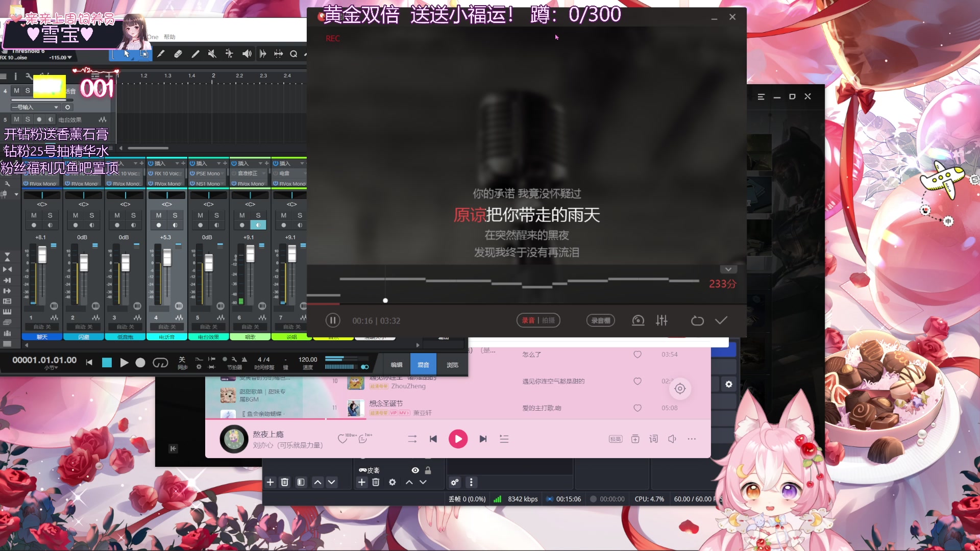
Task: Solo mixer channel 6 唱歌
Action: 258,215
